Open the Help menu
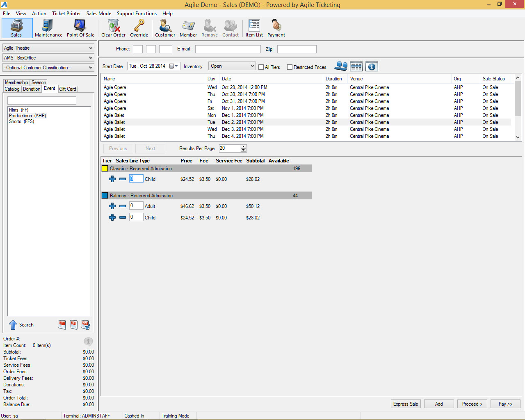Viewport: 525px width, 420px height. point(167,14)
